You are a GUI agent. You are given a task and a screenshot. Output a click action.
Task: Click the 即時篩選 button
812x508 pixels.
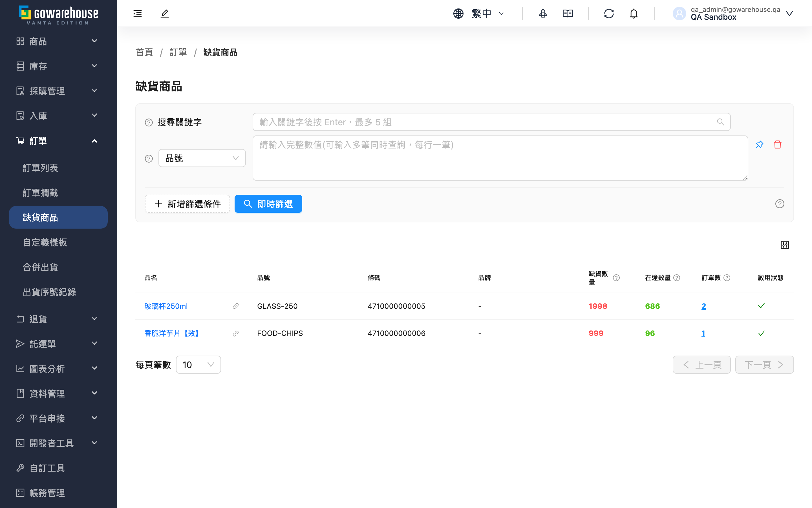[x=268, y=203]
